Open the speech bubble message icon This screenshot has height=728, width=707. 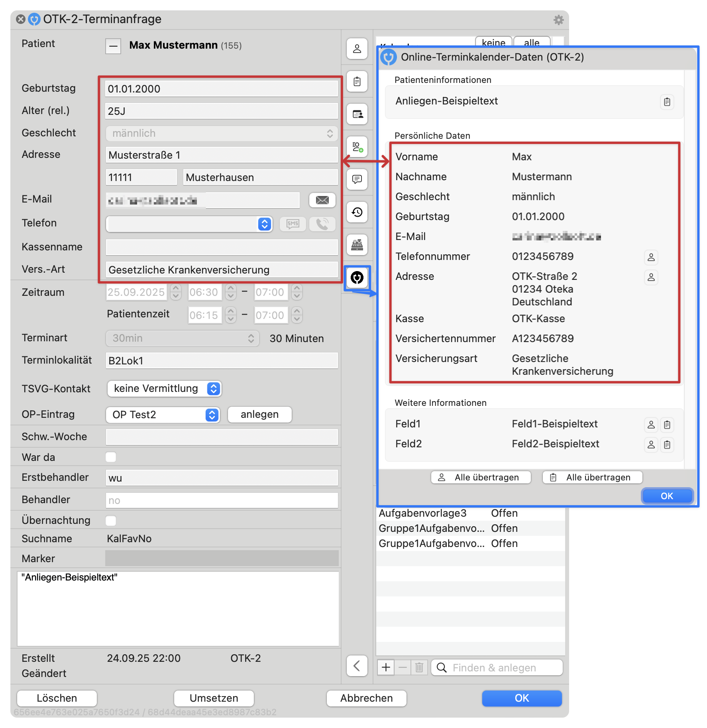357,179
